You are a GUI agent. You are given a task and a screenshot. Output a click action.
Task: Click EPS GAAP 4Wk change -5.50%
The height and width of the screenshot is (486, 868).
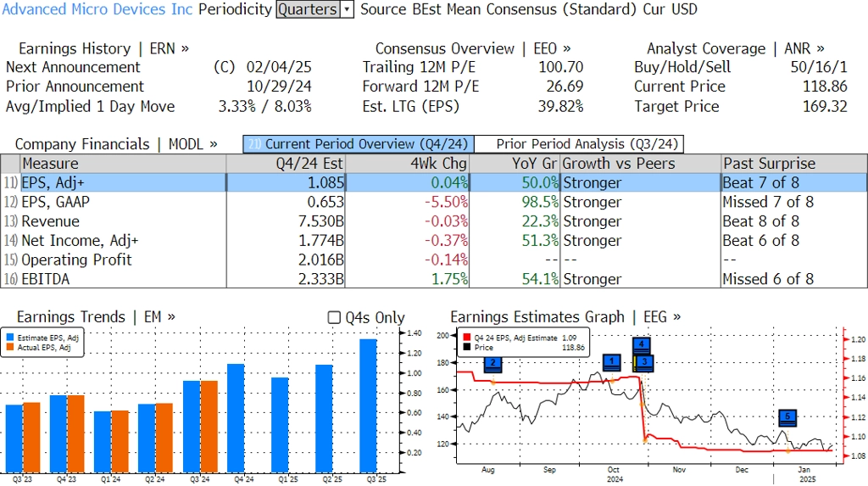(446, 202)
